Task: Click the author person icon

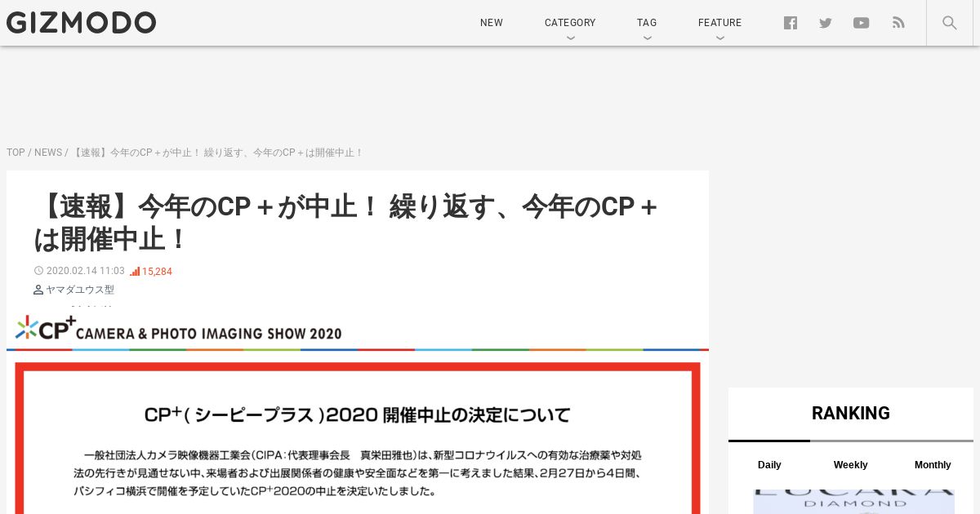Action: point(38,290)
